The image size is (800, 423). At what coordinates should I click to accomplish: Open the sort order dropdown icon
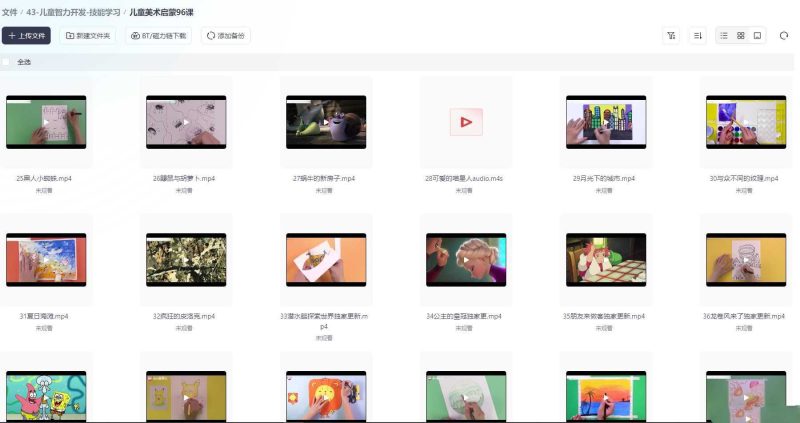point(698,35)
